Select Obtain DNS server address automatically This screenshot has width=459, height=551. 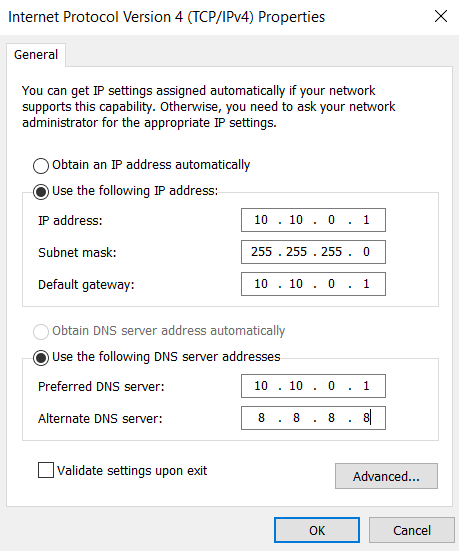tap(41, 331)
